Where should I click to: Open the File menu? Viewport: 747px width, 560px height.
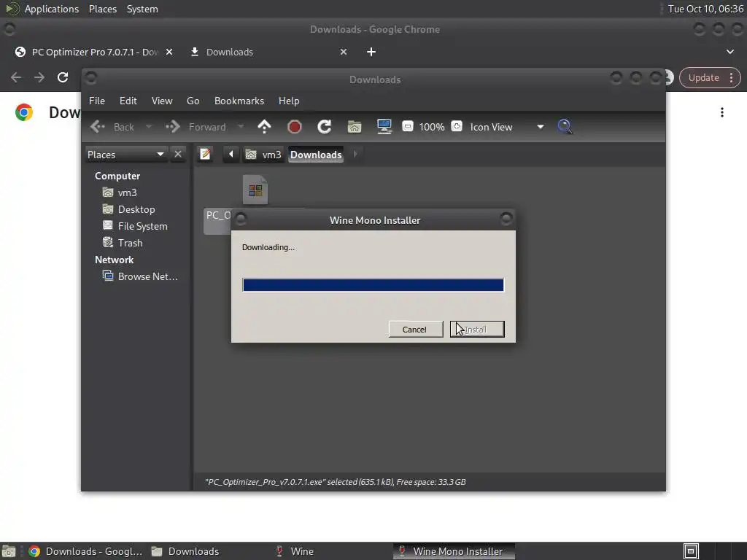(97, 101)
